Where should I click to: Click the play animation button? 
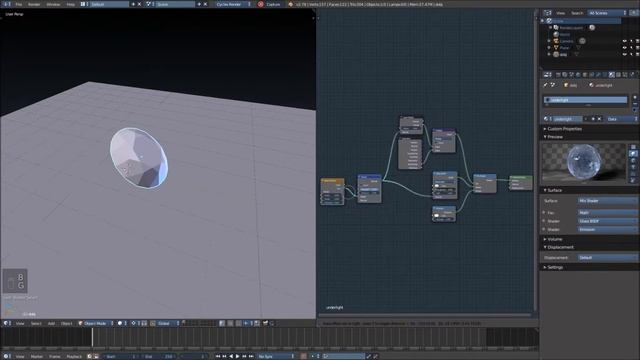(238, 356)
